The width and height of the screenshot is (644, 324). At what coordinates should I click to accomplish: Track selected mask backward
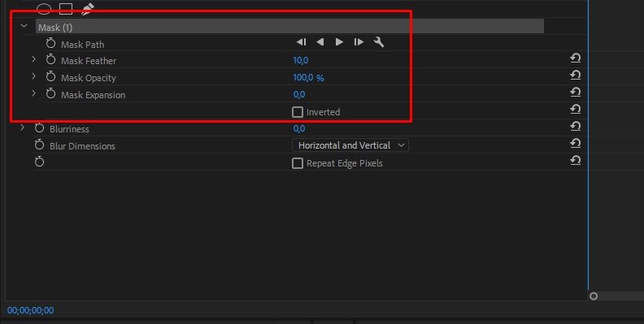pos(320,42)
